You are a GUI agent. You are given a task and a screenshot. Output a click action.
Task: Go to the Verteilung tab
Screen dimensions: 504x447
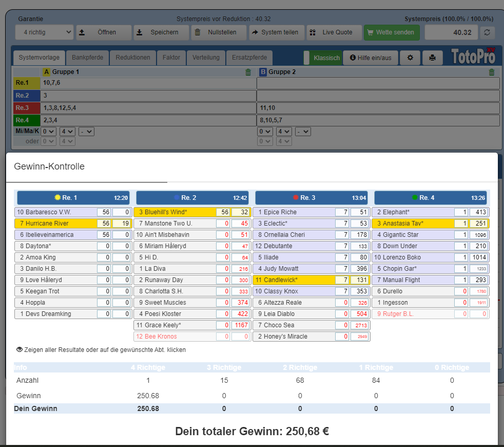(x=206, y=58)
